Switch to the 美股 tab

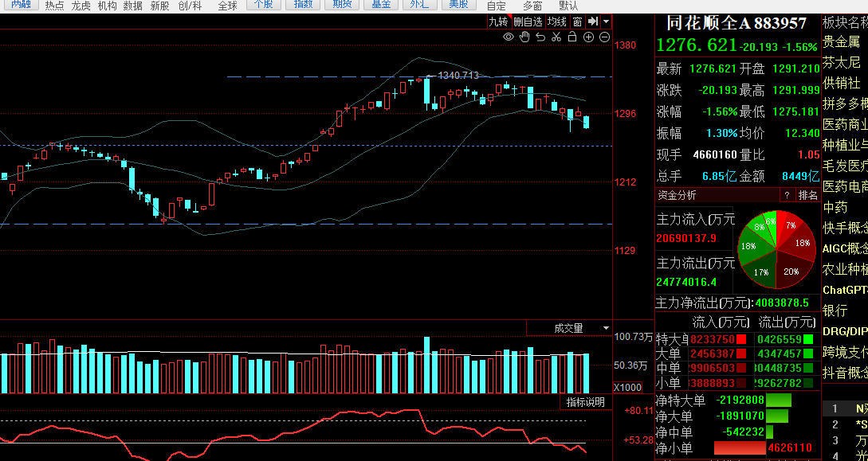459,5
